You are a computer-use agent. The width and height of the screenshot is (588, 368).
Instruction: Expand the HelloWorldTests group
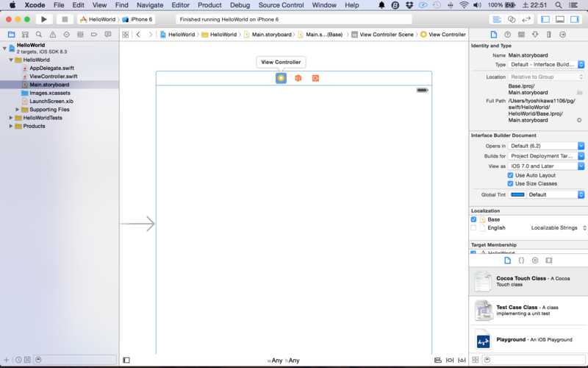[11, 118]
